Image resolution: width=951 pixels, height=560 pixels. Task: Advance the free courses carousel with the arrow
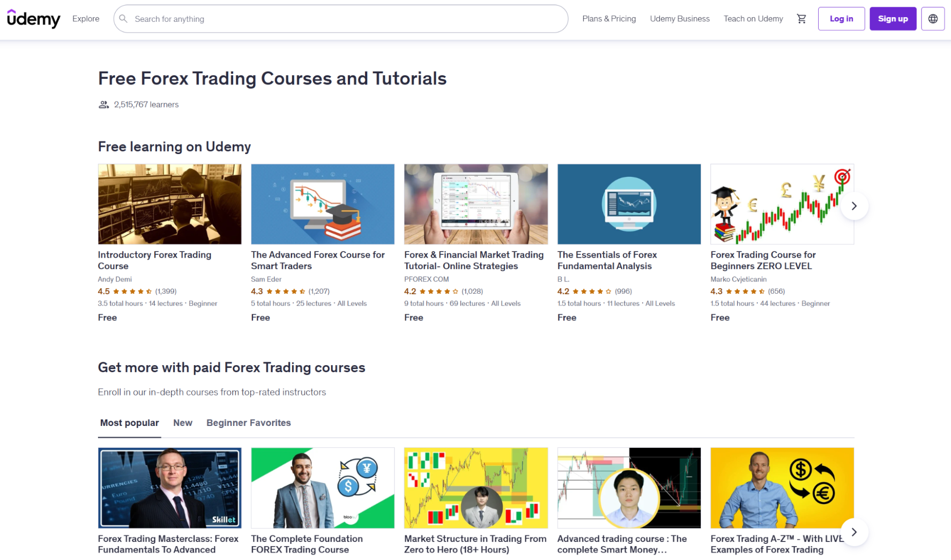(854, 206)
